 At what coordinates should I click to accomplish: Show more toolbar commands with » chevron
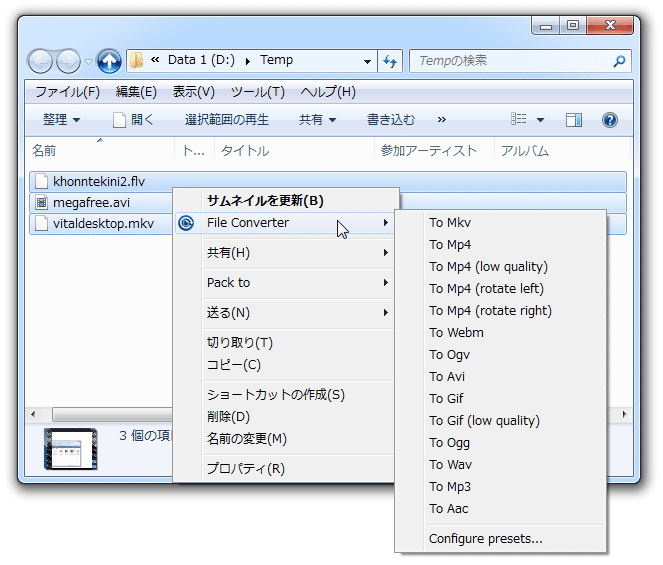click(441, 120)
